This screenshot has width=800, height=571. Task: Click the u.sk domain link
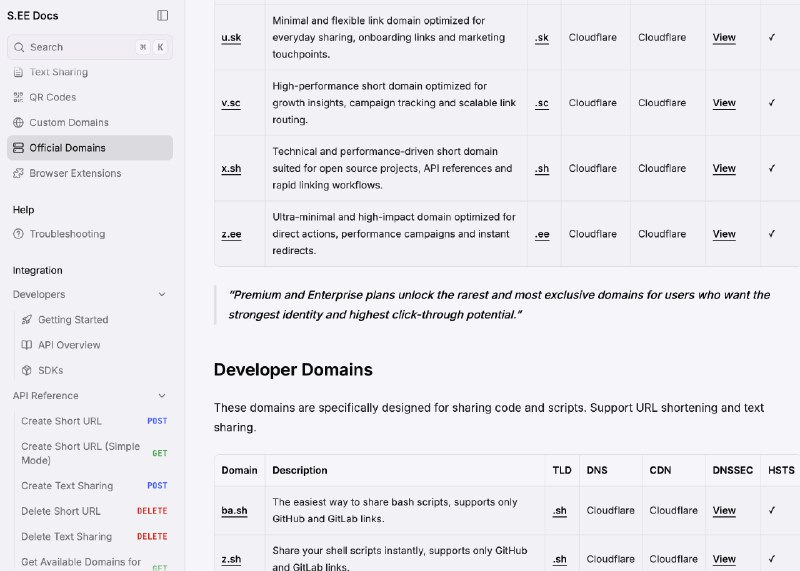click(230, 38)
